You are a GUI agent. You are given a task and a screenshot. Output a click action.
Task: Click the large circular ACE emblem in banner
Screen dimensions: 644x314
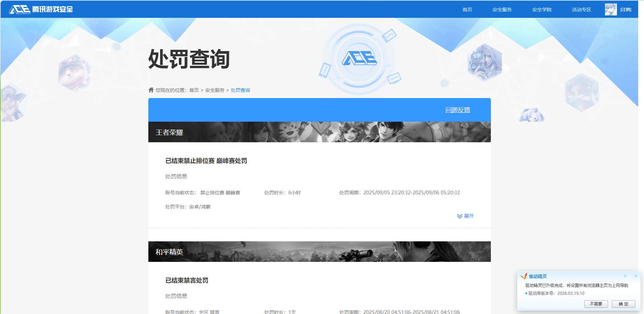coord(359,59)
